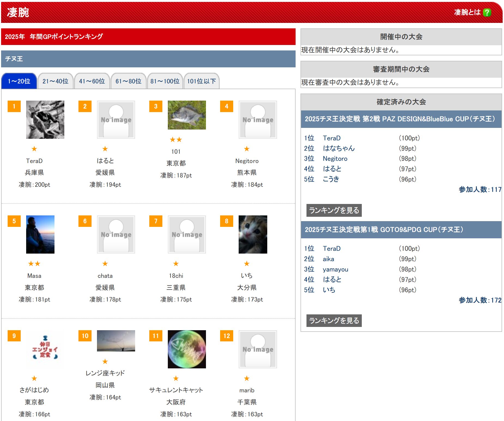Select the 61～80位 tab
The width and height of the screenshot is (504, 421).
point(129,81)
